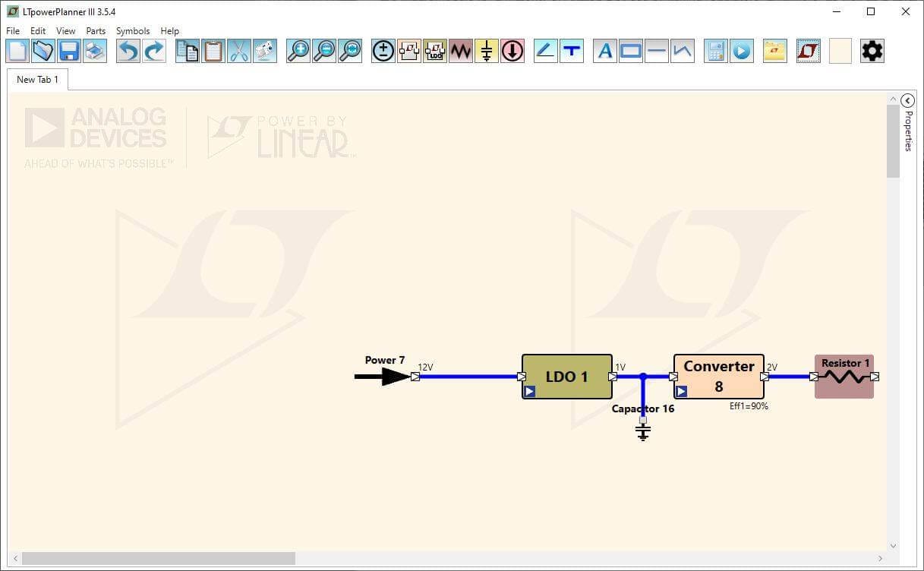
Task: Select the Zoom In tool
Action: (298, 51)
